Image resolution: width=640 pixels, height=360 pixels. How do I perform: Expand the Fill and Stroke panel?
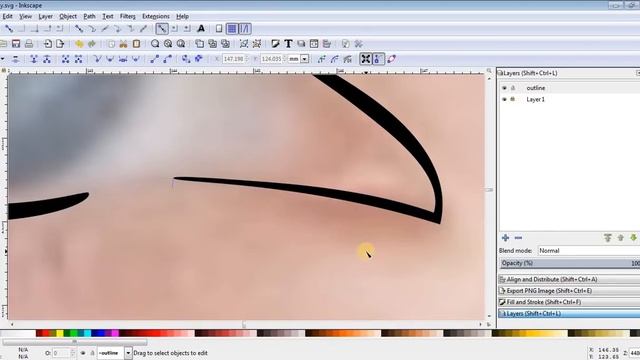[569, 302]
